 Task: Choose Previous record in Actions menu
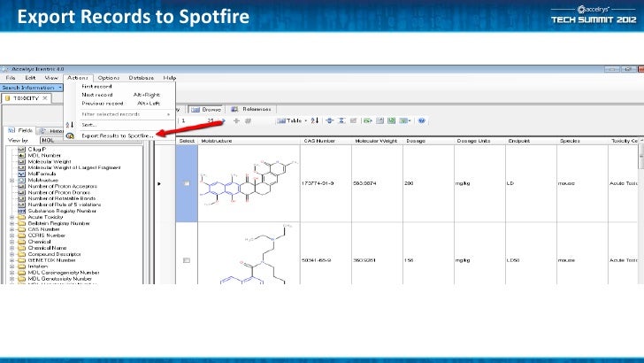click(120, 104)
